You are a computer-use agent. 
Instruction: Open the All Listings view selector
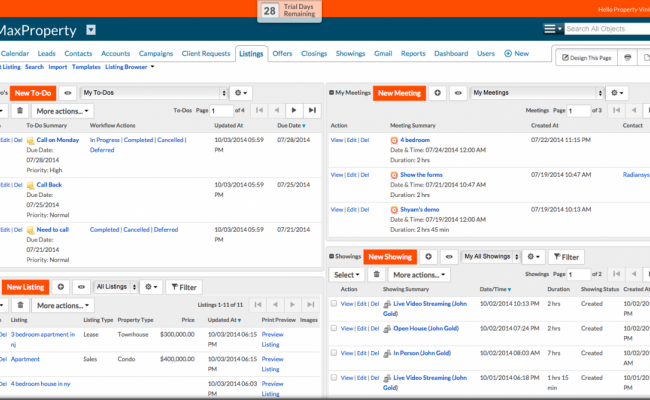point(115,287)
